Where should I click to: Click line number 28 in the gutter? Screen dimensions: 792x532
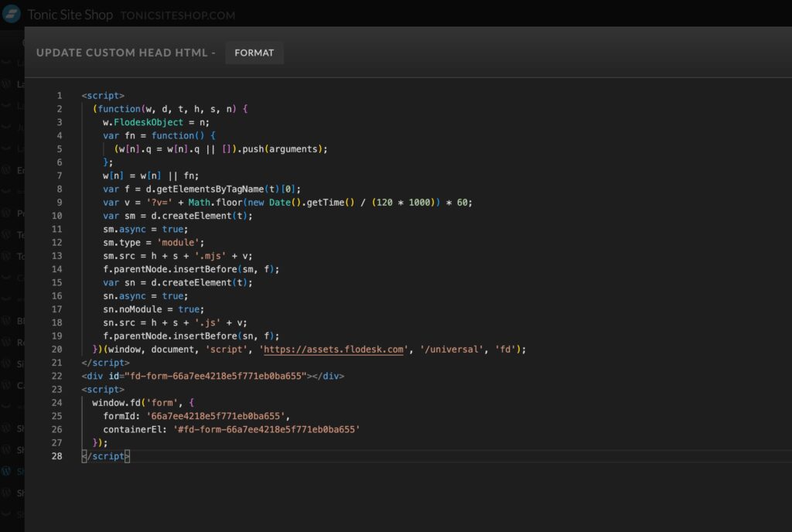coord(56,456)
